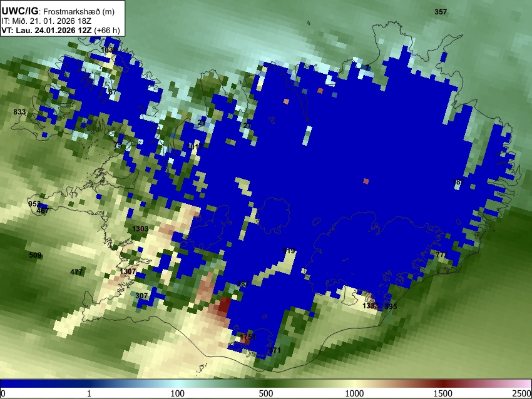Click the map value 371

point(275,350)
